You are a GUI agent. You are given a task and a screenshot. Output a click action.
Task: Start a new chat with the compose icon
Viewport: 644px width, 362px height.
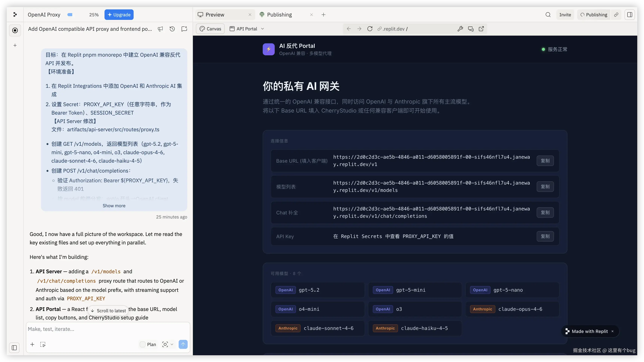point(184,29)
